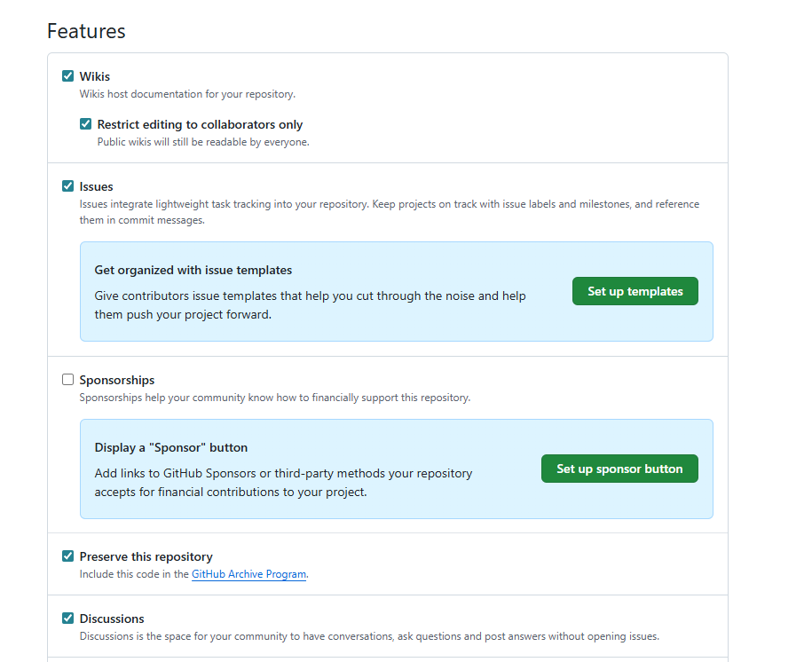This screenshot has height=662, width=812.
Task: Click the Features section heading
Action: [x=86, y=31]
